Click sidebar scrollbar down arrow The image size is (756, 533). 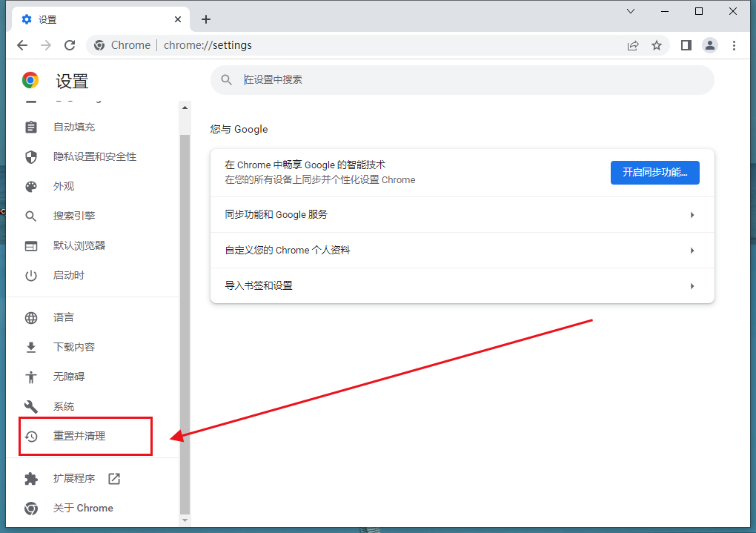click(x=185, y=520)
